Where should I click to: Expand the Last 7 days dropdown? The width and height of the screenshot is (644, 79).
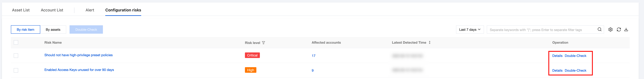469,30
